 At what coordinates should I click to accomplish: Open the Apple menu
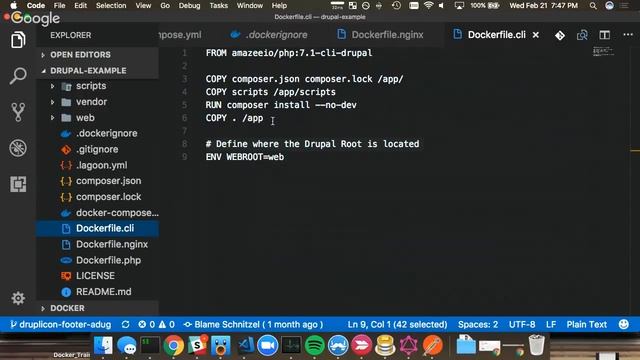click(13, 5)
